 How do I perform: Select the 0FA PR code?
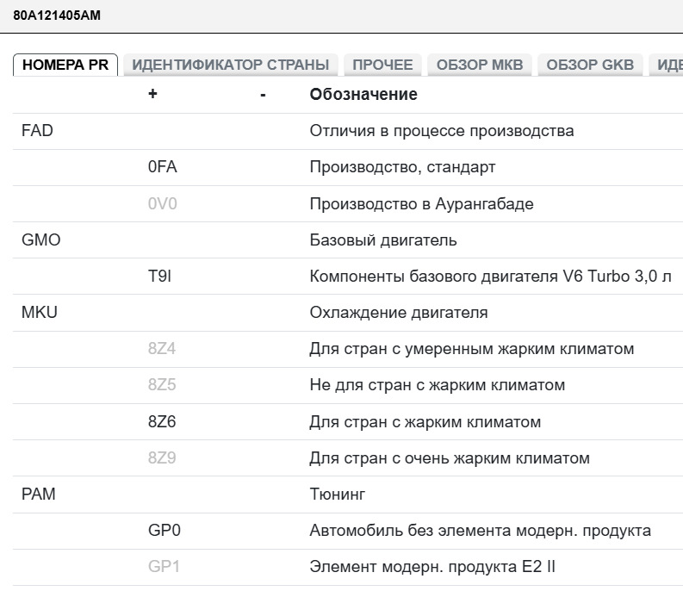pos(162,167)
